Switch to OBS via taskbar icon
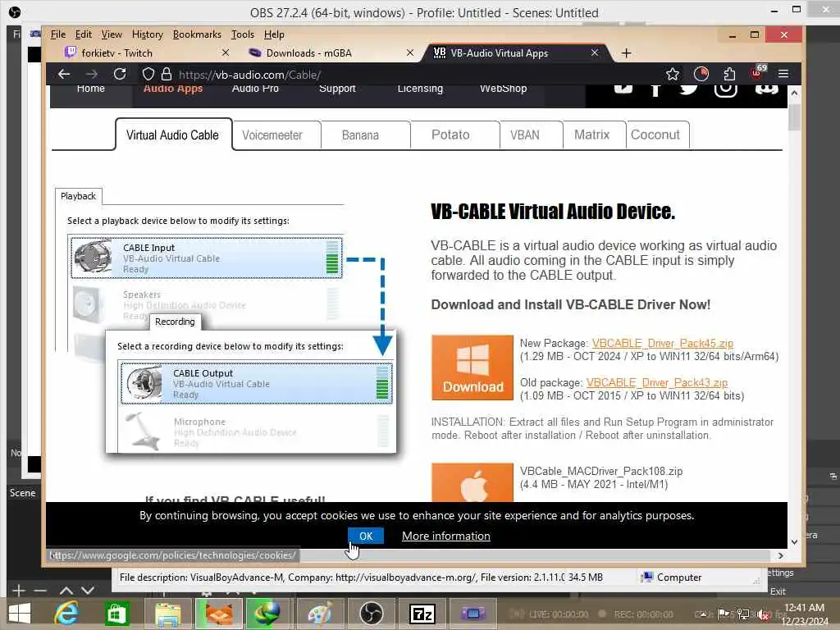Screen dimensions: 840x630 coord(371,614)
